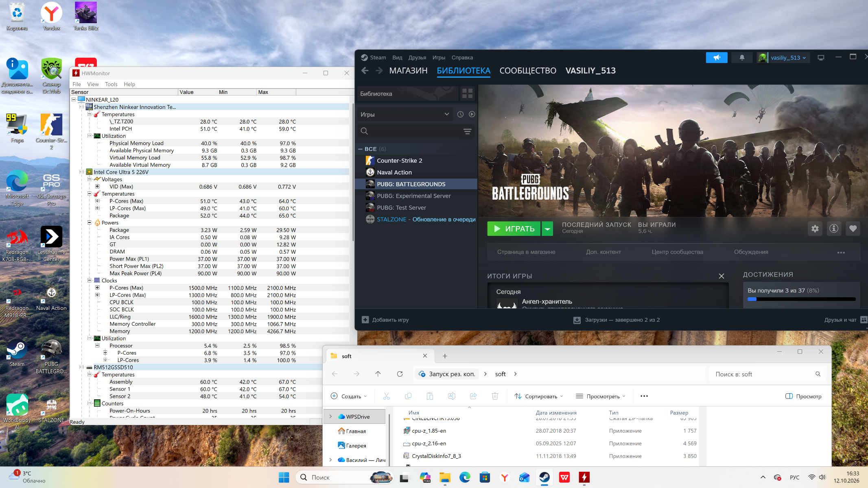This screenshot has height=488, width=868.
Task: Collapse Clocks section in HWMonitor
Action: click(x=90, y=280)
